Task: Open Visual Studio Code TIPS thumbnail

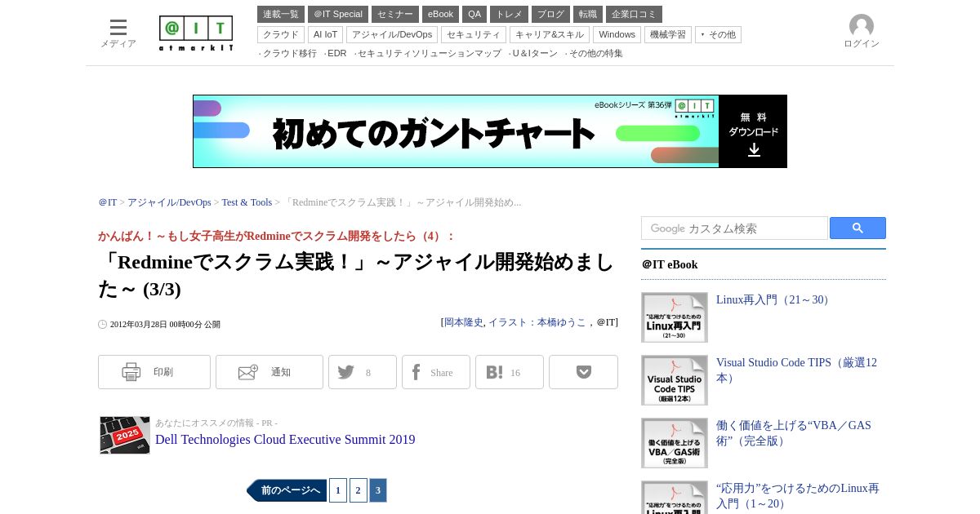Action: coord(675,380)
